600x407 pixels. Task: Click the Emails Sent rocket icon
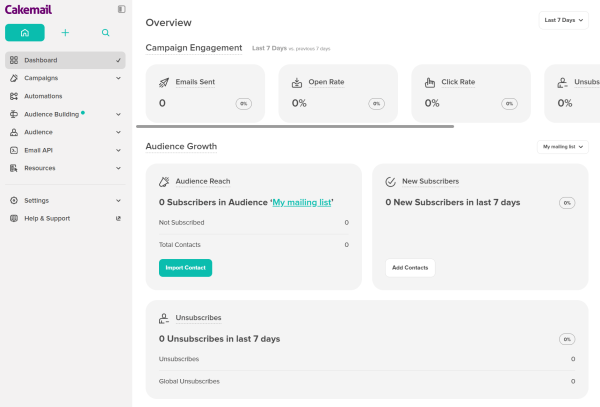[164, 82]
